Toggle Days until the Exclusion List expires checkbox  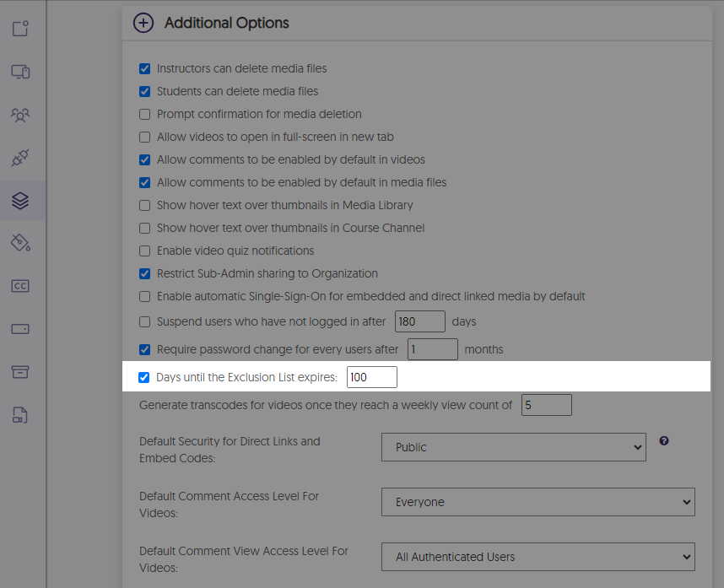point(144,377)
